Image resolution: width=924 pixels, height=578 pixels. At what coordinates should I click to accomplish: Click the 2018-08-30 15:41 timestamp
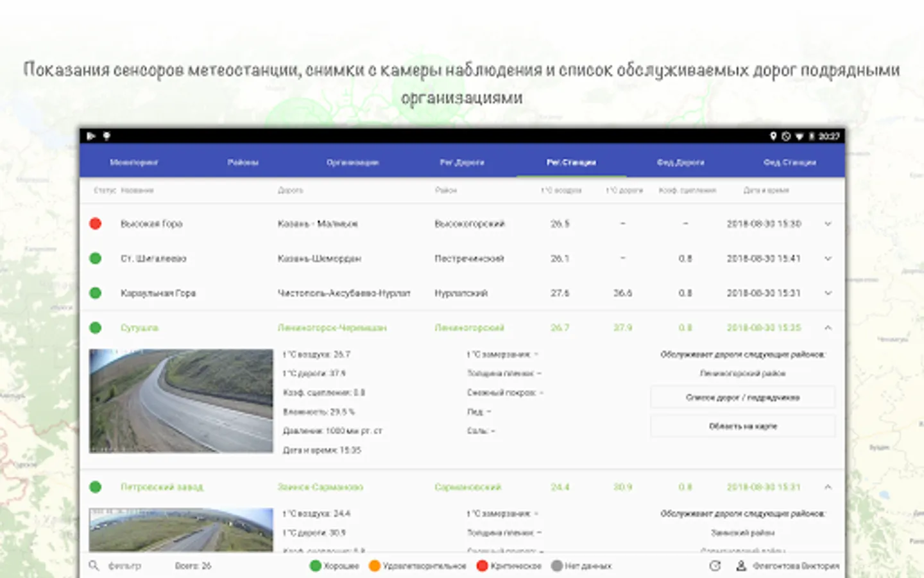pos(764,258)
